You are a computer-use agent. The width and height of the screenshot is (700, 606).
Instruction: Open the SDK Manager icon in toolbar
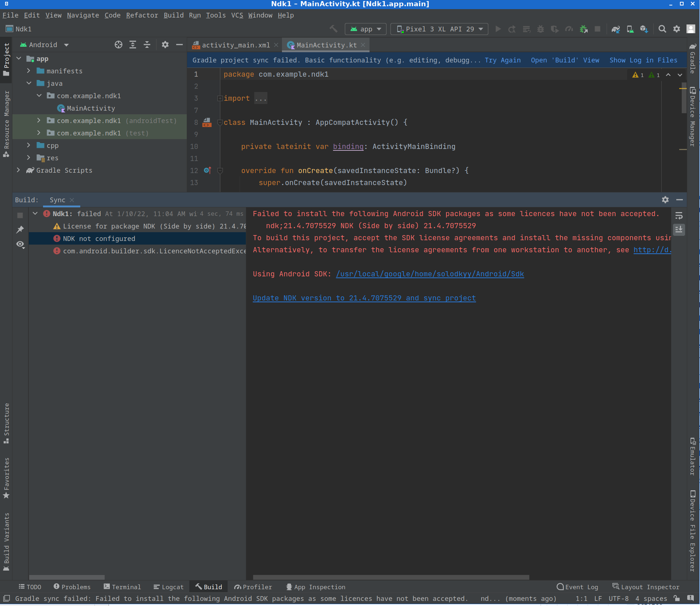pyautogui.click(x=644, y=29)
